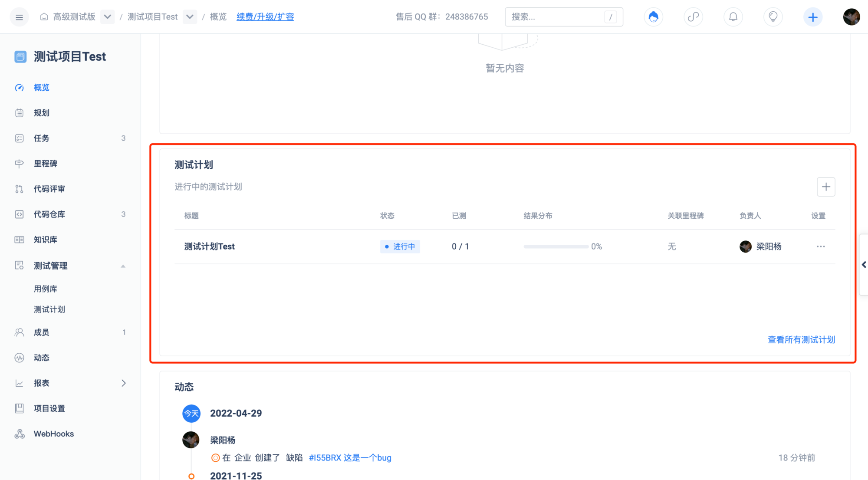
Task: Click the 0% result distribution progress bar
Action: click(x=556, y=247)
